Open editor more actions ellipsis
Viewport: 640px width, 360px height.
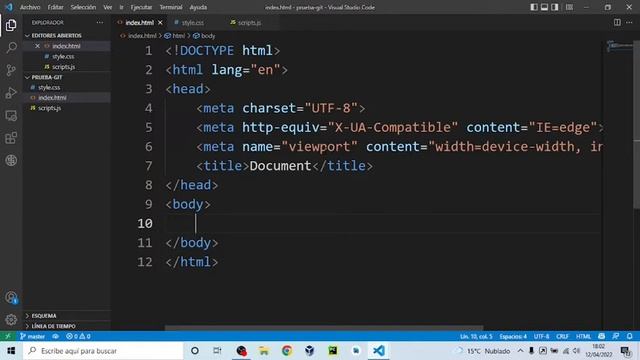tap(629, 22)
